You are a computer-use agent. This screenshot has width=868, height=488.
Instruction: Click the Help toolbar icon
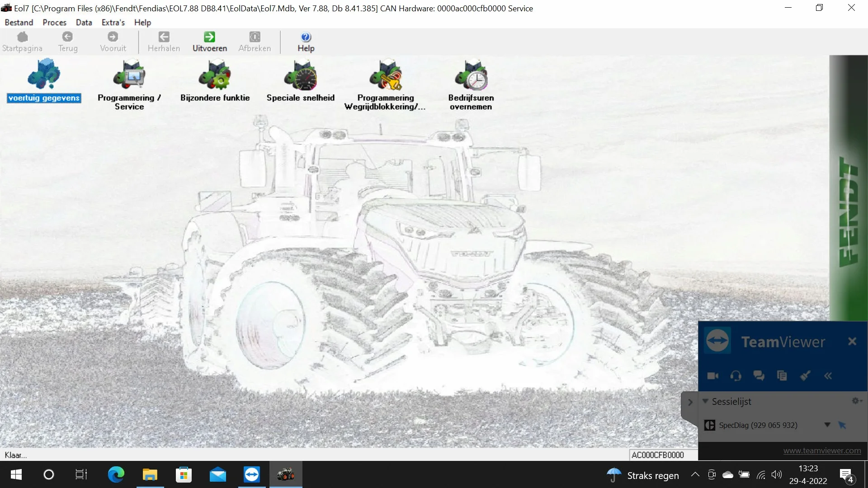pyautogui.click(x=306, y=42)
